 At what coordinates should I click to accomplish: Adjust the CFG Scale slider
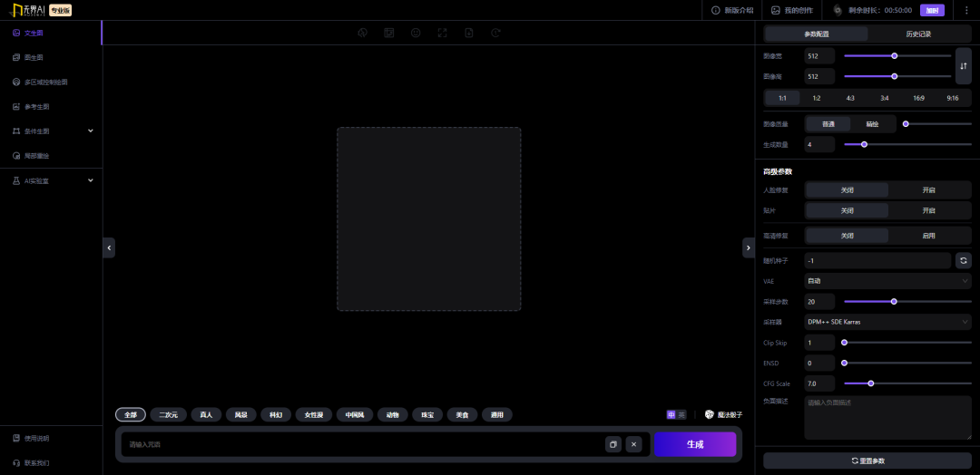click(x=907, y=383)
